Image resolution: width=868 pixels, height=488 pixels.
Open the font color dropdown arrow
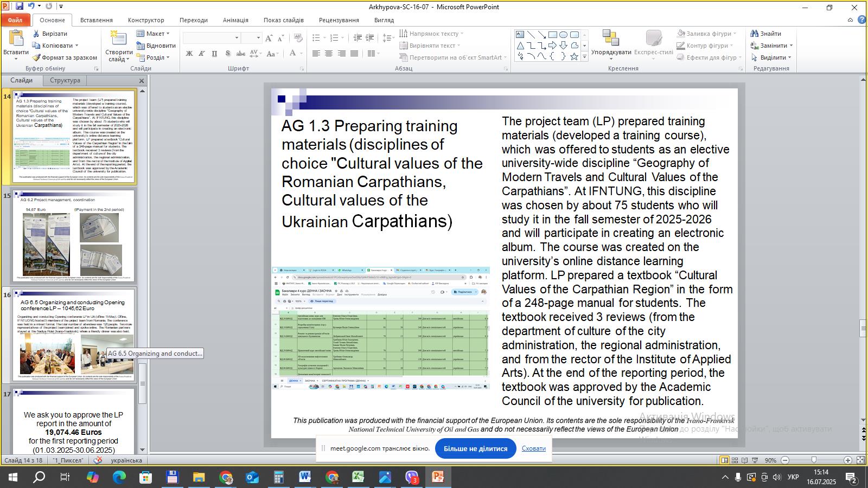pos(302,54)
